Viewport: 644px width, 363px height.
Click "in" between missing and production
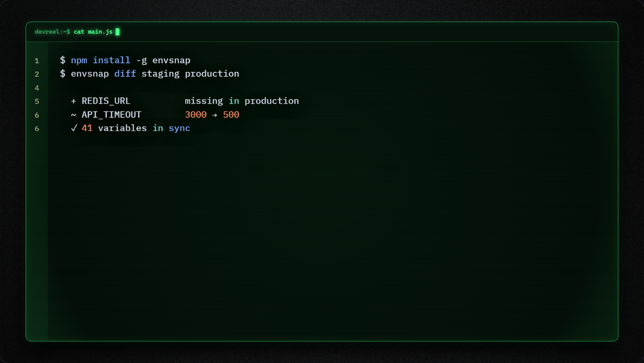click(234, 101)
